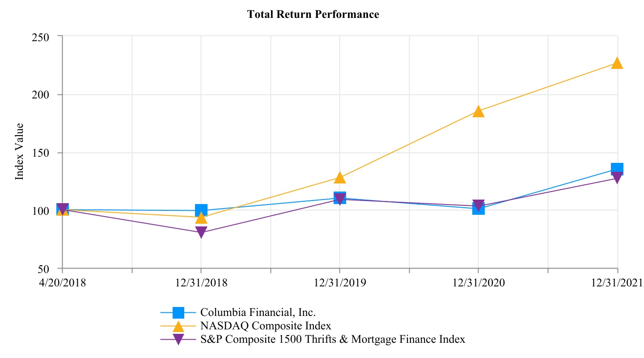
Task: Select NASDAQ triangle marker at 12/31/2018
Action: (201, 218)
